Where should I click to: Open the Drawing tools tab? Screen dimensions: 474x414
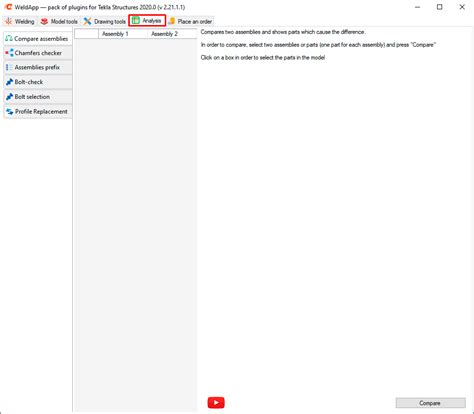(105, 21)
